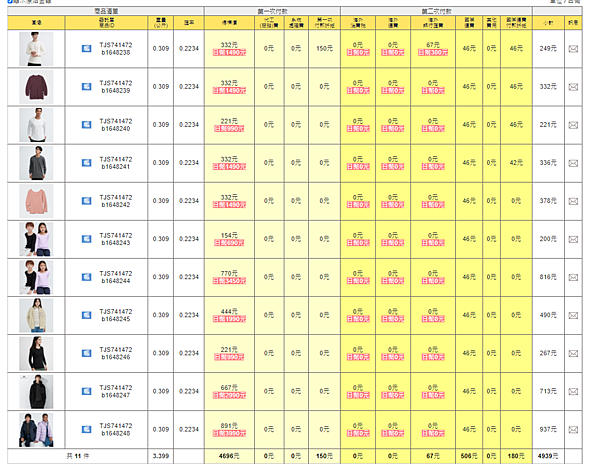Click the blue icon beside b1648240
This screenshot has width=600, height=465.
pos(86,125)
